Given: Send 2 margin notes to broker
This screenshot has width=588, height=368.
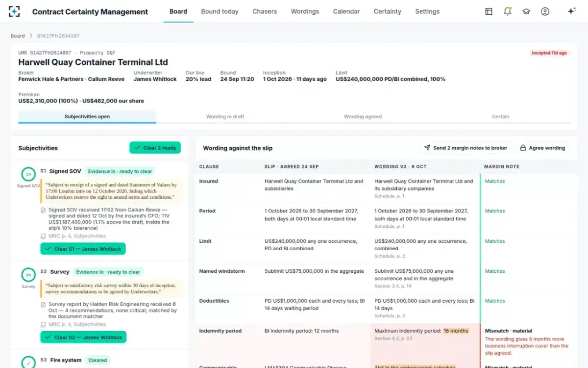Looking at the screenshot, I should click(x=465, y=148).
